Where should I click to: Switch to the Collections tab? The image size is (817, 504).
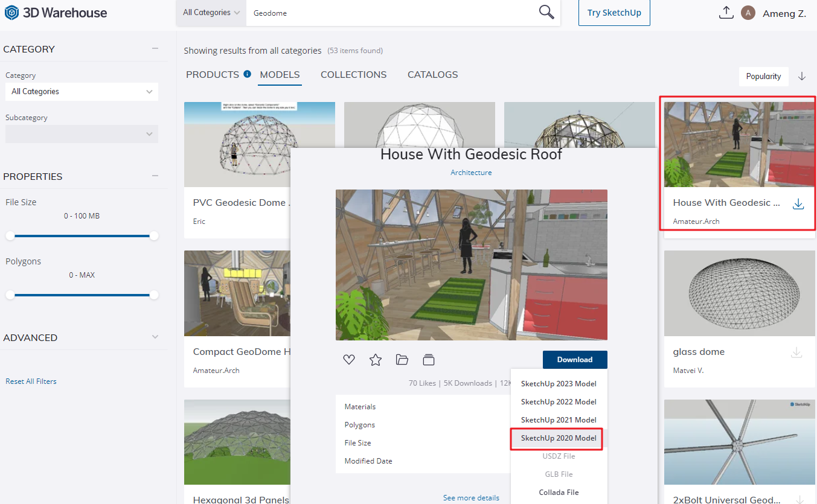point(354,75)
